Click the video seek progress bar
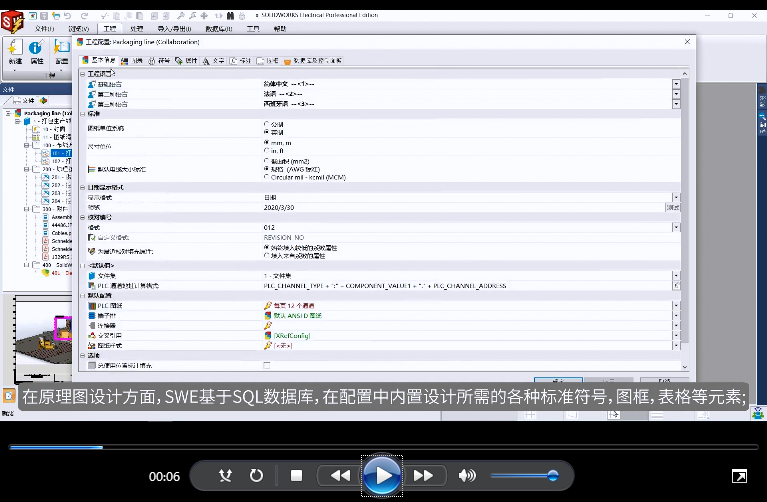The width and height of the screenshot is (767, 502). 384,447
